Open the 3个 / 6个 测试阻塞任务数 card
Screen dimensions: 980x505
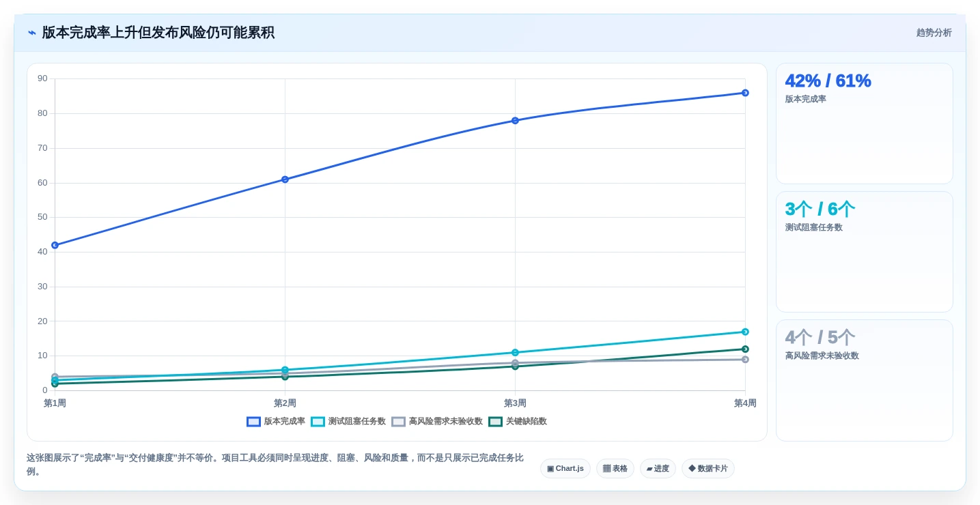864,252
